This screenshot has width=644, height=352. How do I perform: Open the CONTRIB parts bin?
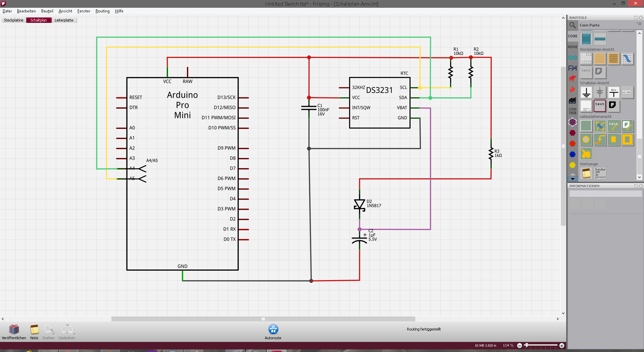coord(573,111)
